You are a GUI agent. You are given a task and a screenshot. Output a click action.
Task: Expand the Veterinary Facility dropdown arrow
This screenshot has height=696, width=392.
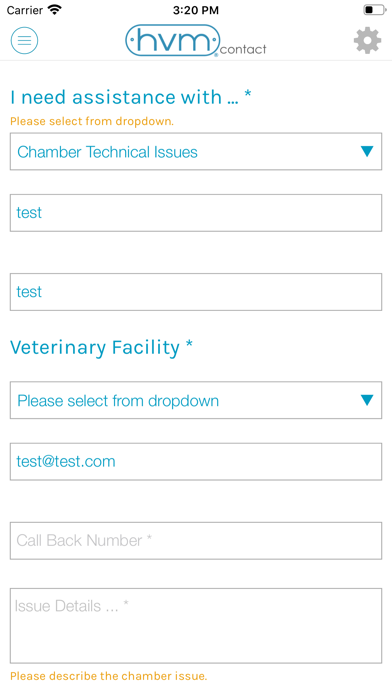tap(367, 400)
